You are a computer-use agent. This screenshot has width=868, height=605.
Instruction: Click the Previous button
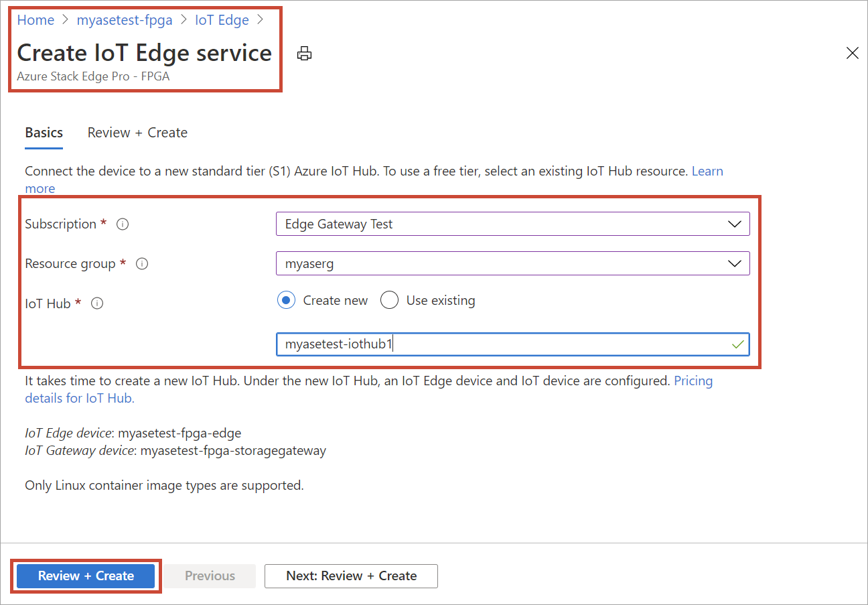210,576
